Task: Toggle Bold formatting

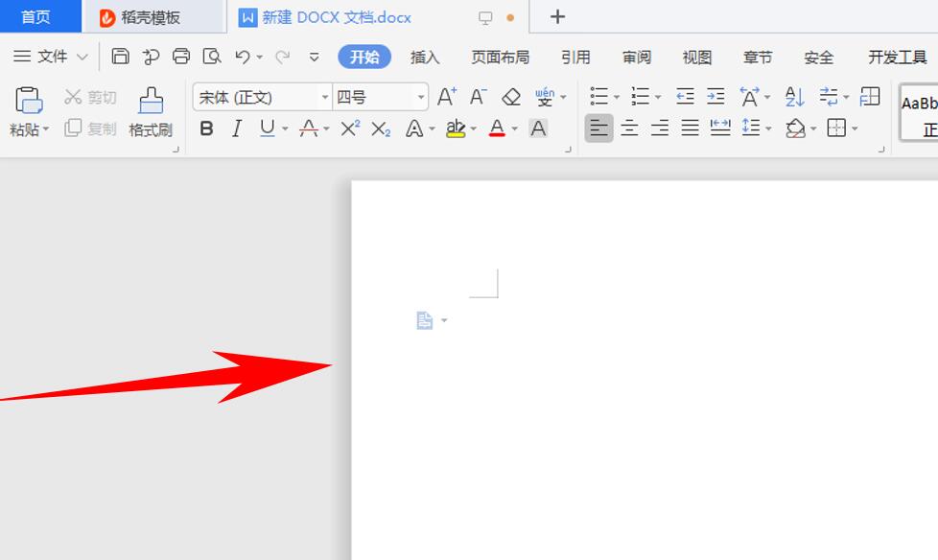Action: pos(206,128)
